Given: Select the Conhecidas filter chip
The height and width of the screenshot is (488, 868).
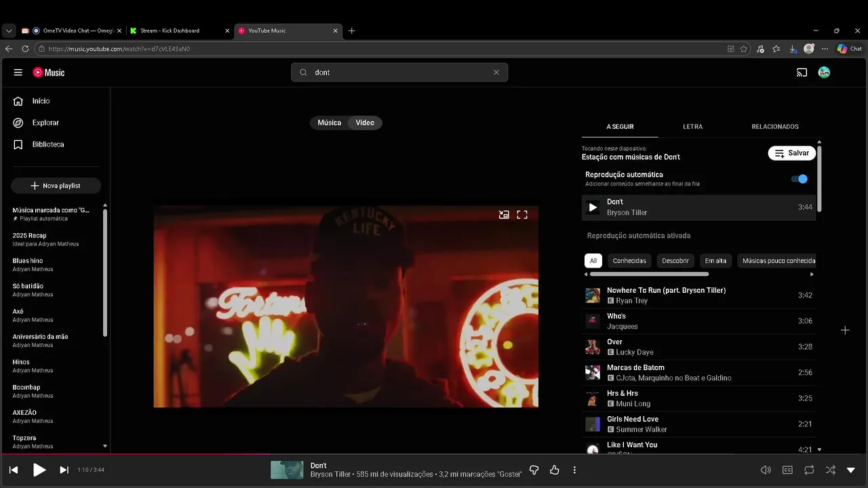Looking at the screenshot, I should click(629, 261).
